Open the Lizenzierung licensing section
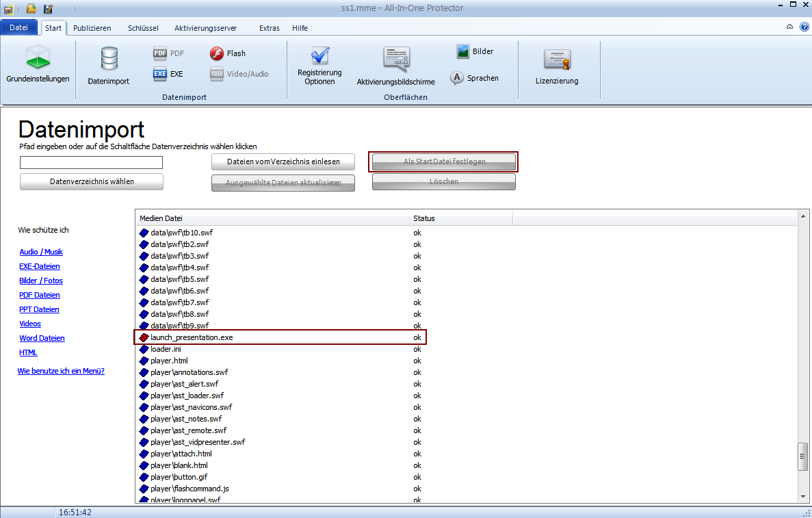This screenshot has width=812, height=518. point(557,66)
